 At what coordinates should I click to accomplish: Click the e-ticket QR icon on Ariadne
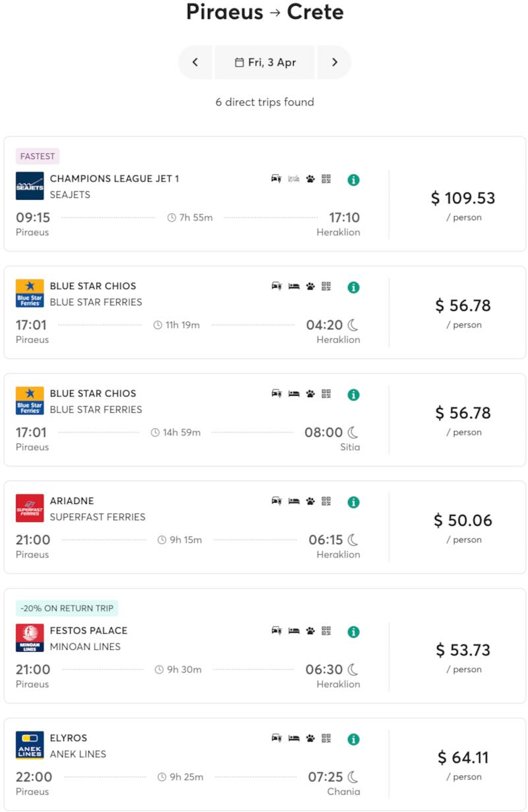pos(326,501)
